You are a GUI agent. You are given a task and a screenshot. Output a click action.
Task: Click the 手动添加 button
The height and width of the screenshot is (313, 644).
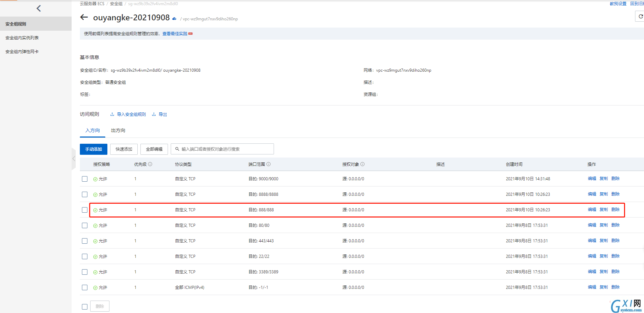tap(94, 149)
